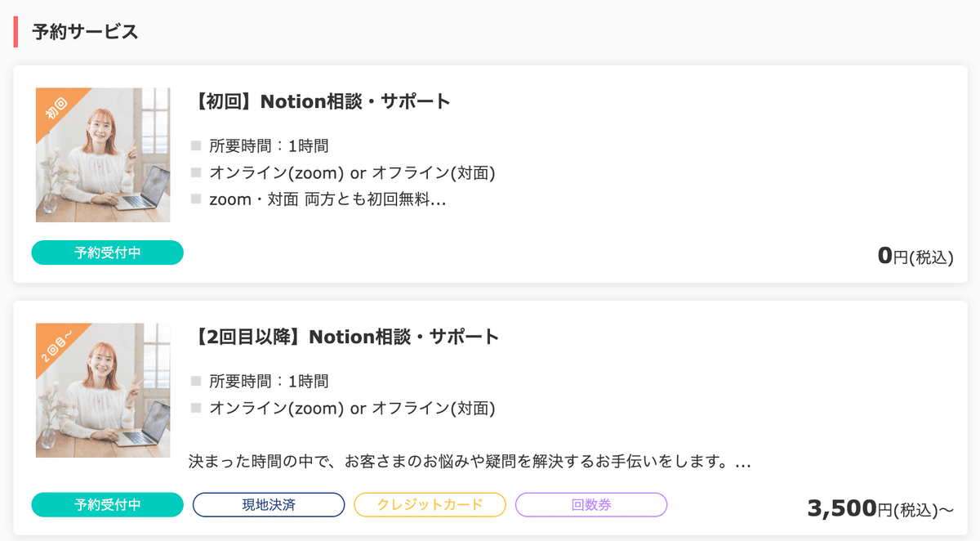Click the bullet icon beside 所要時間：1時間
Screen dimensions: 980x541
[194, 145]
